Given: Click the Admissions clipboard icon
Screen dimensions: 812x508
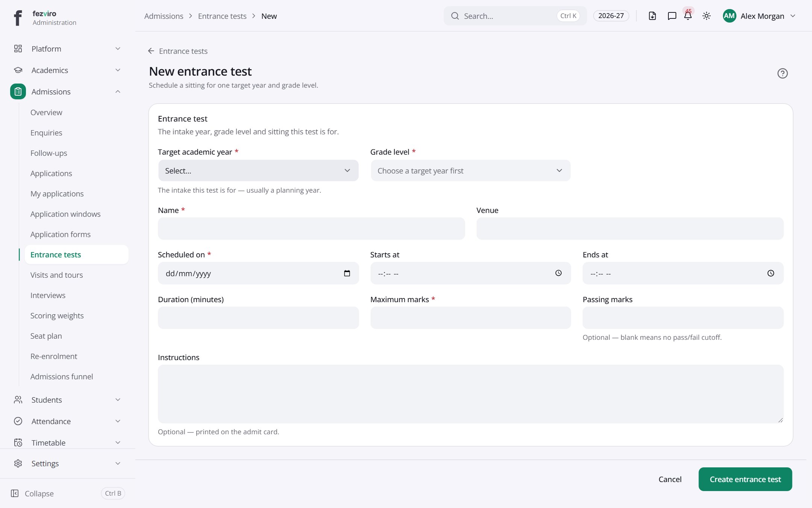Looking at the screenshot, I should (x=18, y=91).
